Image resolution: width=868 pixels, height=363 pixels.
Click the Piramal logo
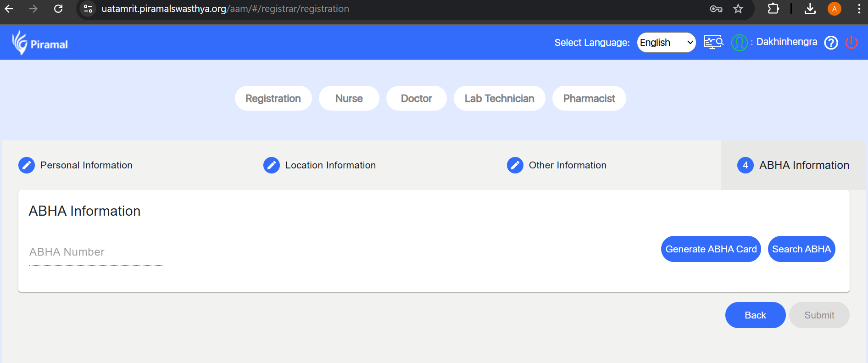pos(40,43)
